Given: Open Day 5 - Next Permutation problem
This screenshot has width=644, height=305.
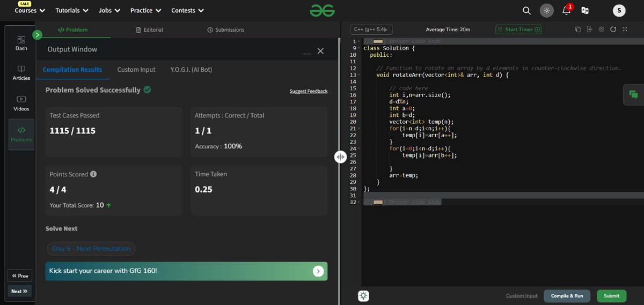Looking at the screenshot, I should [x=91, y=249].
